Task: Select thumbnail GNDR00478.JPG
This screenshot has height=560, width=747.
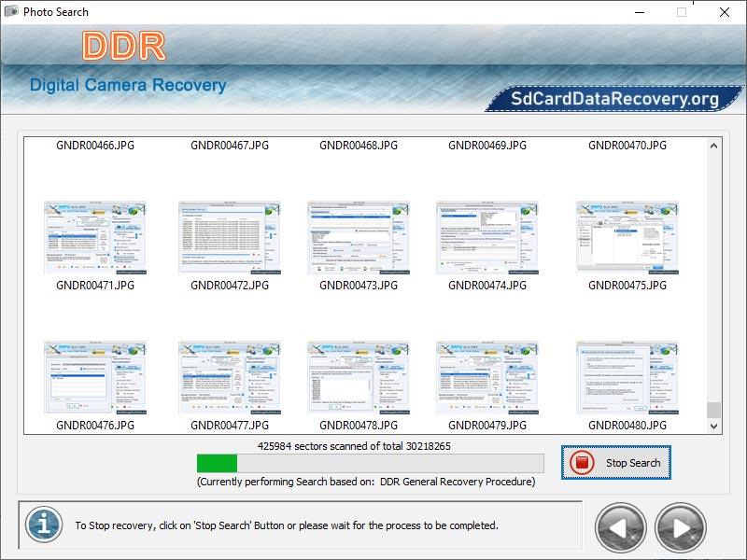Action: coord(359,378)
